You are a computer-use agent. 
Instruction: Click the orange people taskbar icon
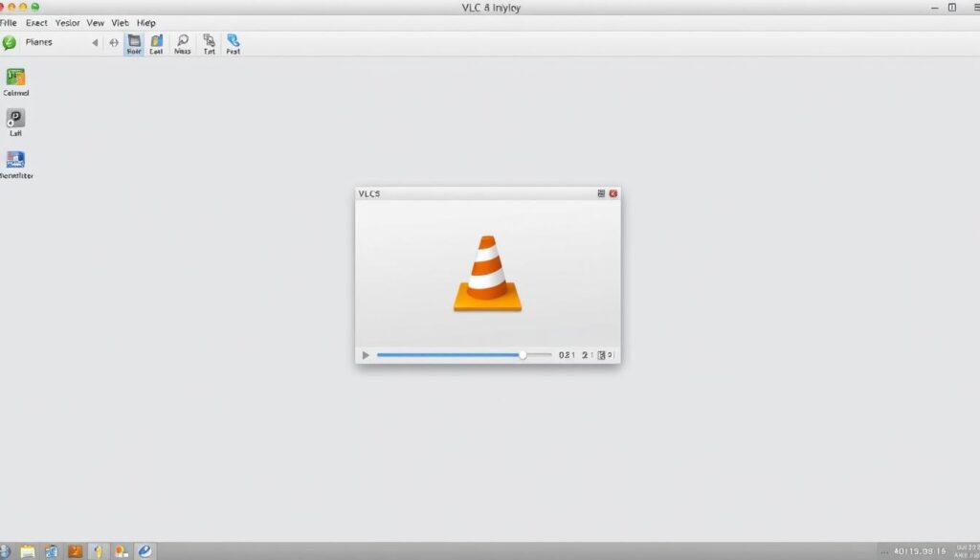click(x=122, y=551)
